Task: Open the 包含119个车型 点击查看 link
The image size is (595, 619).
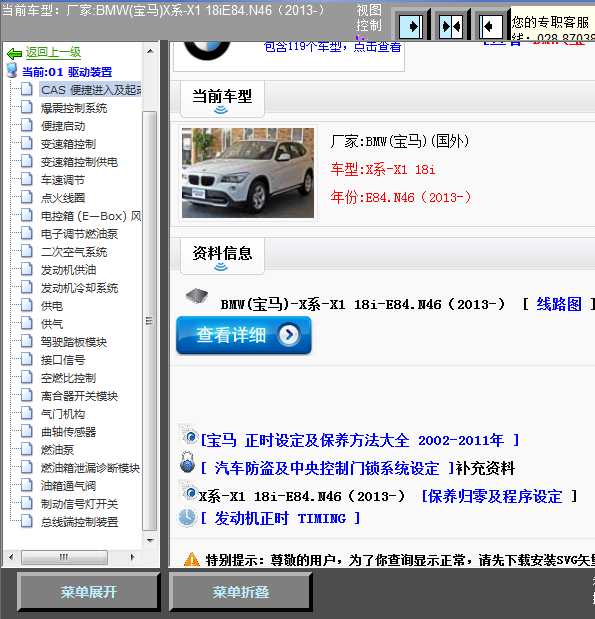Action: pyautogui.click(x=332, y=47)
